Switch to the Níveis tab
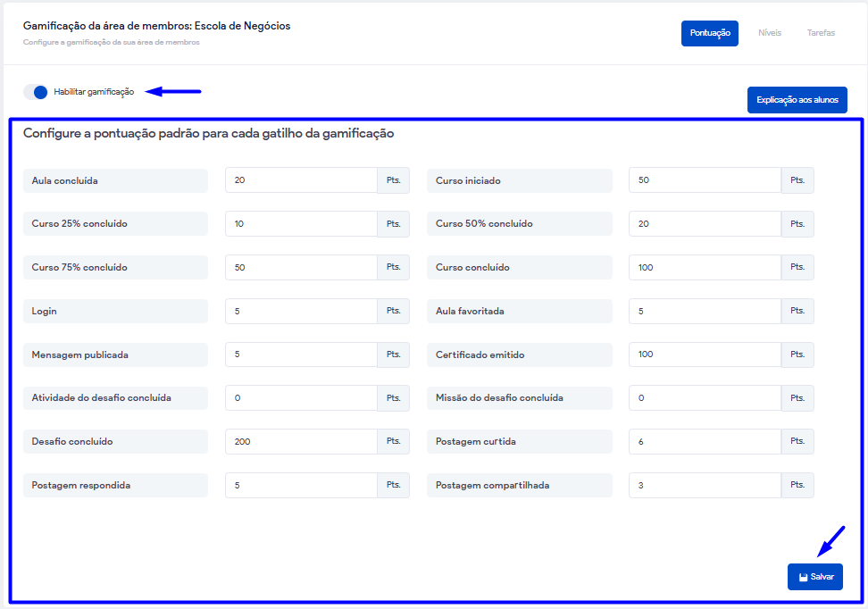 tap(769, 33)
